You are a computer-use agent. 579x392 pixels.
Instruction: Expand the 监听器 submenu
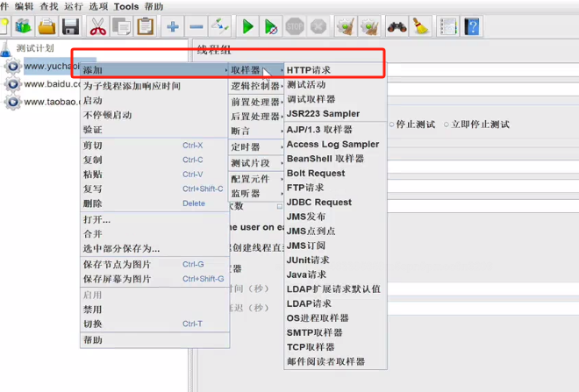tap(257, 194)
